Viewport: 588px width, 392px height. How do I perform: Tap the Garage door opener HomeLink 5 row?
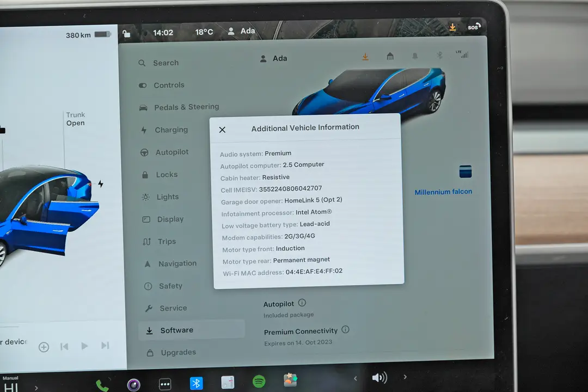pyautogui.click(x=281, y=201)
